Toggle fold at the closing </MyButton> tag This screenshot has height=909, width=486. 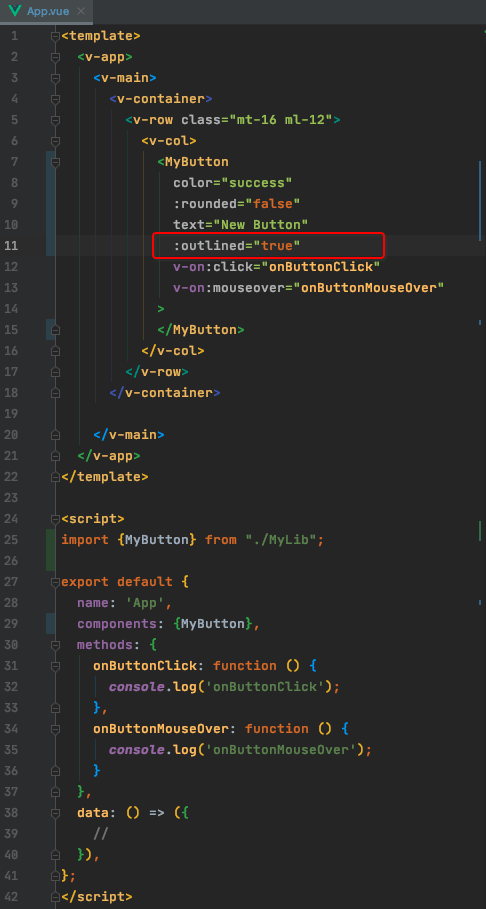click(55, 330)
